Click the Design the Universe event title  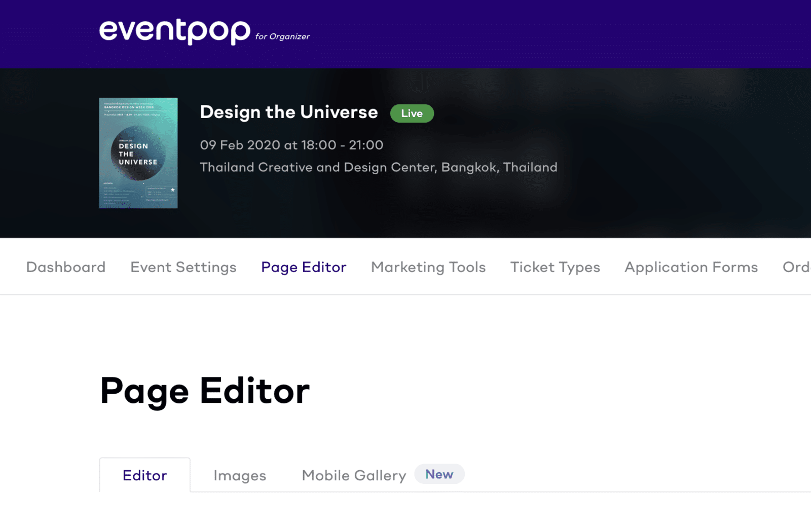pyautogui.click(x=289, y=112)
